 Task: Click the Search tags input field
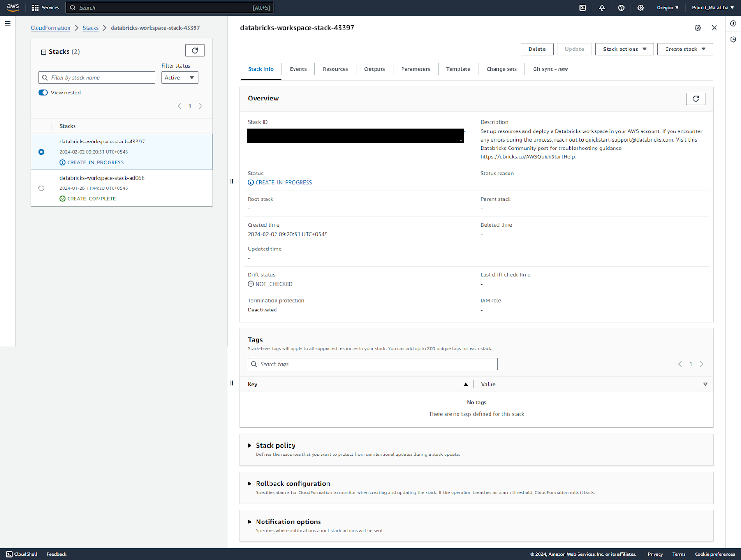click(x=372, y=364)
